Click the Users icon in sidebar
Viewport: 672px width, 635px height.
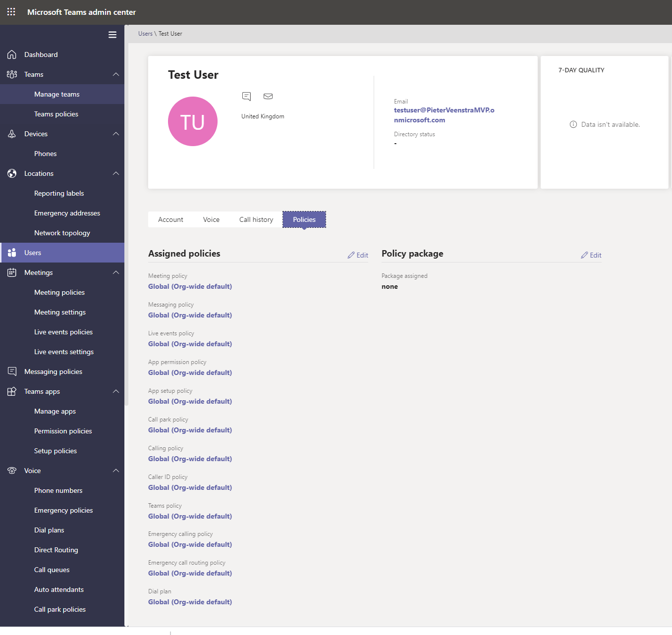[x=12, y=253]
